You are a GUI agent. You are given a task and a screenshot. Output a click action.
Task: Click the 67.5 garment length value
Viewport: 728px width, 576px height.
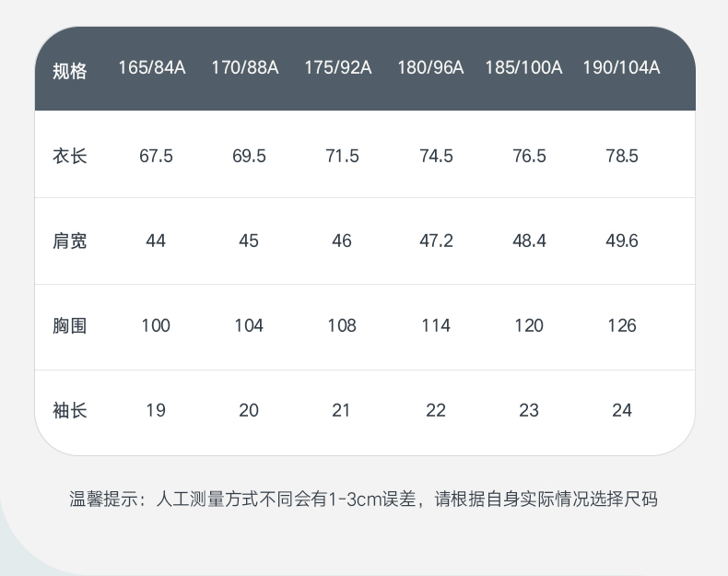[x=156, y=156]
